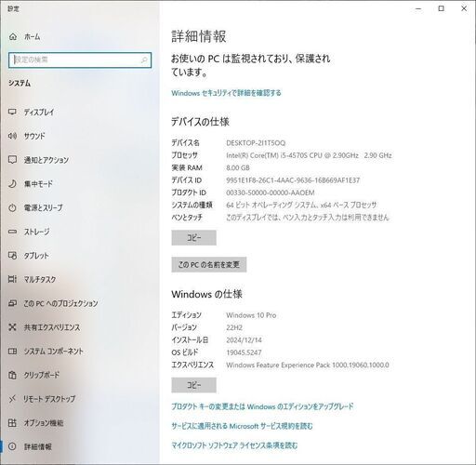This screenshot has width=476, height=465.
Task: Select Focus assist moon icon
Action: tap(12, 183)
